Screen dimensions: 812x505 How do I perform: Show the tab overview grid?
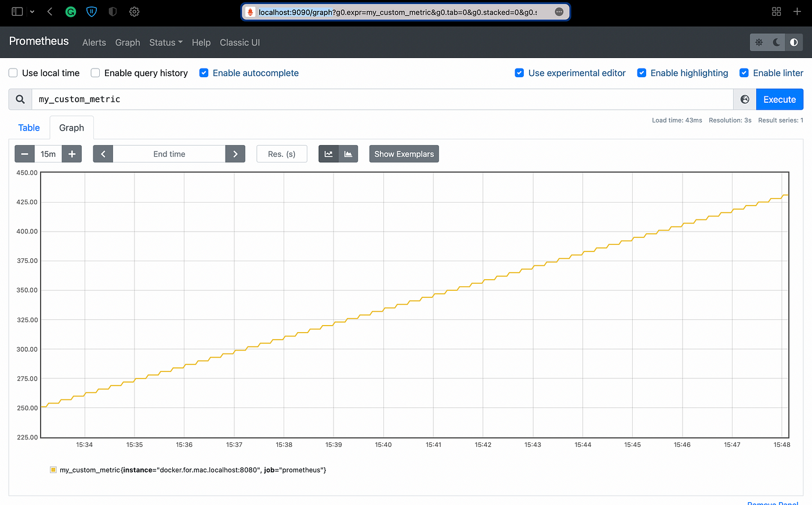tap(777, 12)
